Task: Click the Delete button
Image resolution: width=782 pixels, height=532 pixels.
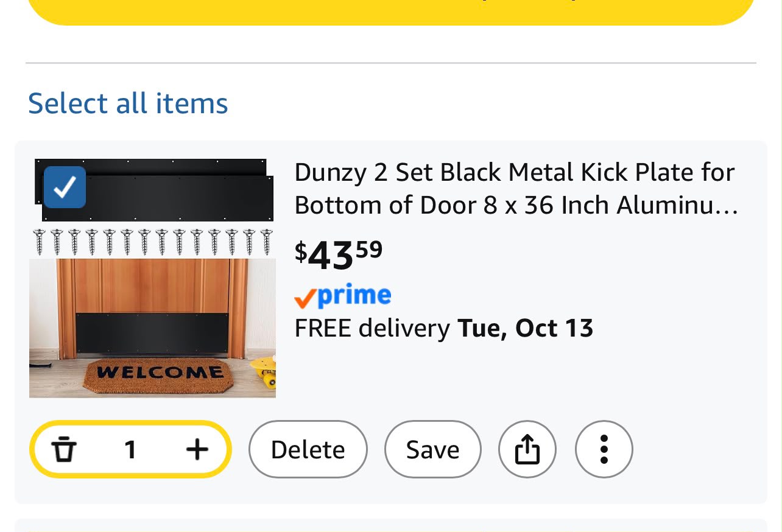Action: pyautogui.click(x=308, y=450)
